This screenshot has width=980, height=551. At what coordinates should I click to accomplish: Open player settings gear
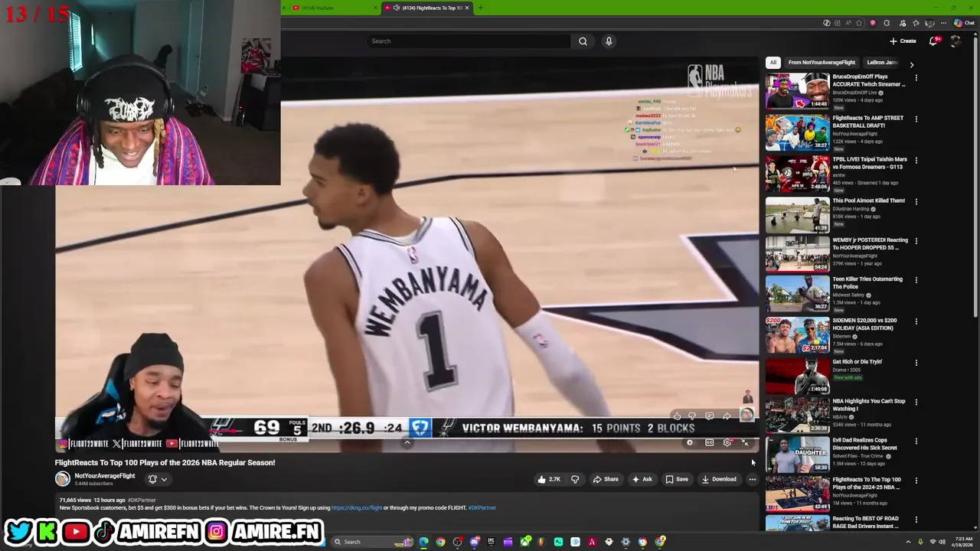(x=727, y=443)
